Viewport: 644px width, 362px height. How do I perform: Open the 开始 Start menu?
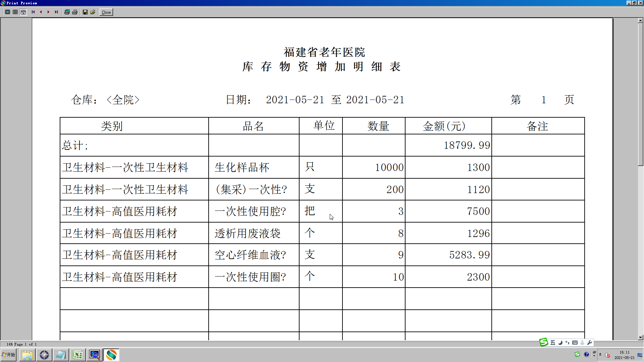[9, 355]
